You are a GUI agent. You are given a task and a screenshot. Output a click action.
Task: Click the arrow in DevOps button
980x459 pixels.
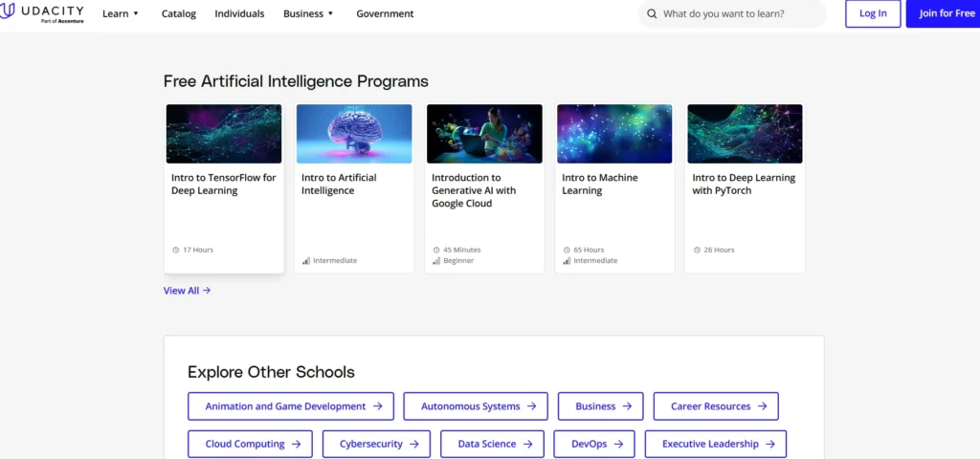[618, 444]
